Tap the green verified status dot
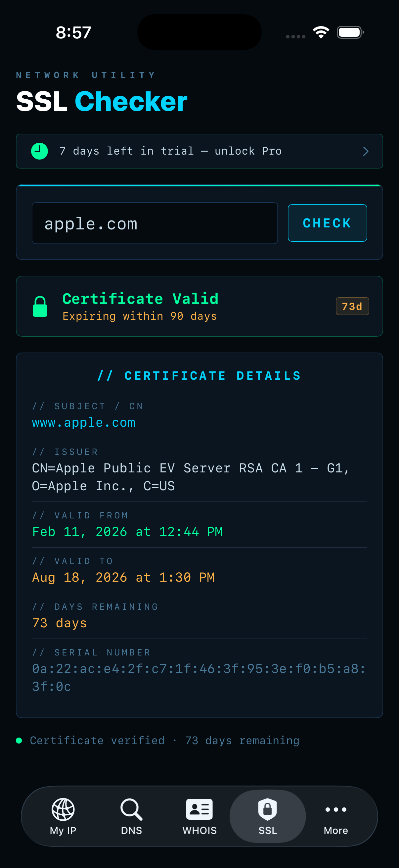Screen dimensions: 399x868 point(19,740)
